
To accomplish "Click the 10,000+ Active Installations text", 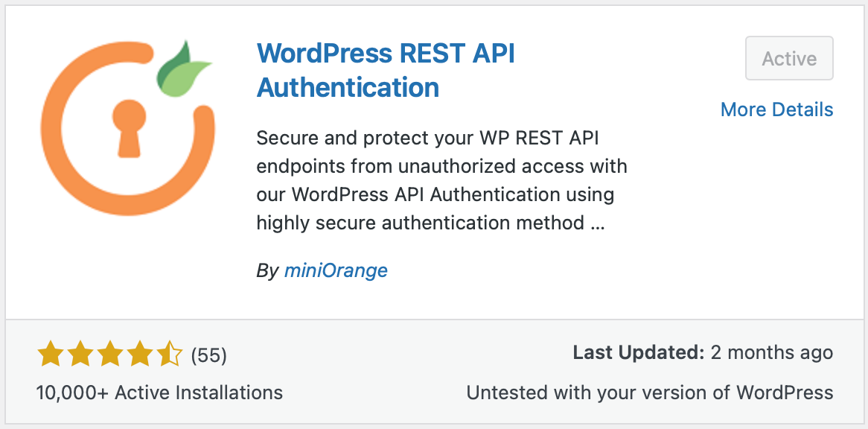I will [159, 392].
